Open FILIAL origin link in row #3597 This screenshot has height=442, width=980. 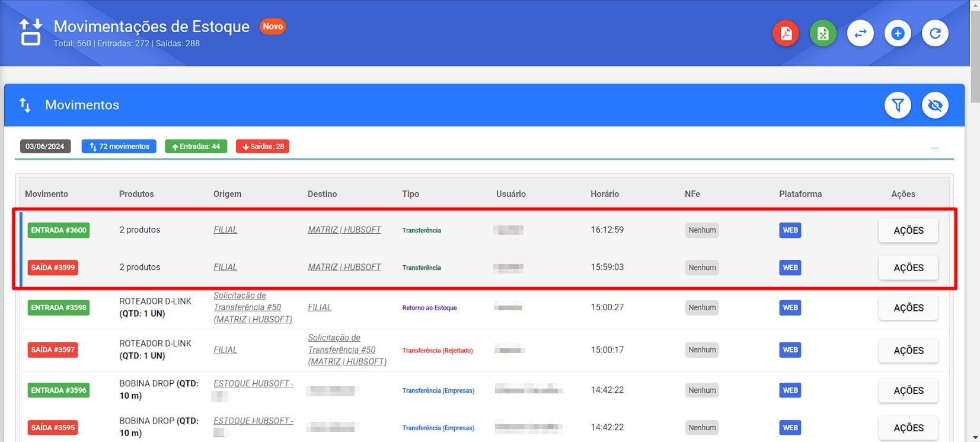coord(225,350)
